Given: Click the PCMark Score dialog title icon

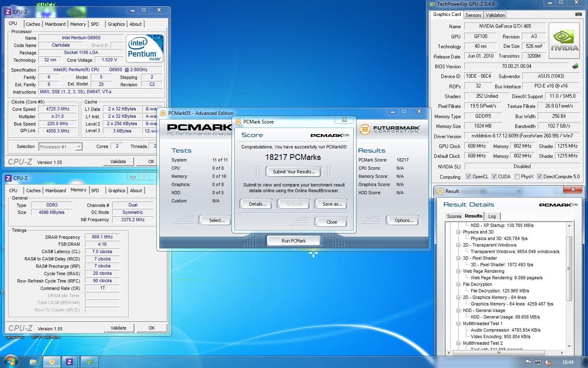Looking at the screenshot, I should [238, 121].
